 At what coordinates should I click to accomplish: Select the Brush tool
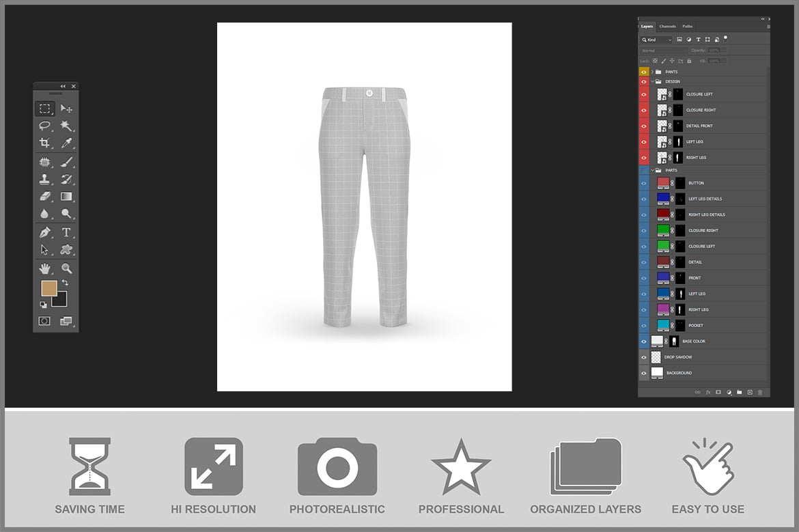point(66,162)
